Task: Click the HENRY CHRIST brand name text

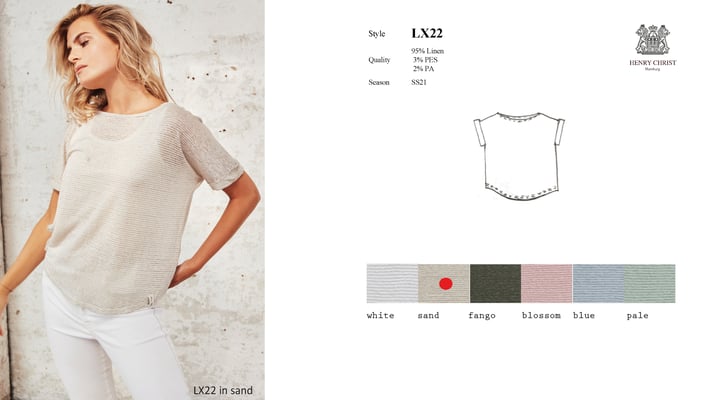Action: (652, 63)
